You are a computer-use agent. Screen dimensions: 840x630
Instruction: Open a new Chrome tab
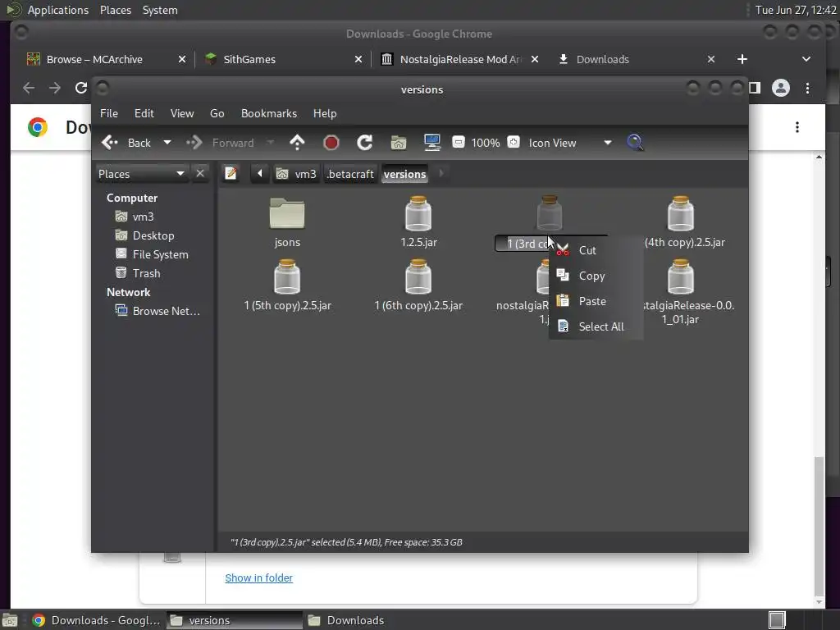pyautogui.click(x=742, y=59)
